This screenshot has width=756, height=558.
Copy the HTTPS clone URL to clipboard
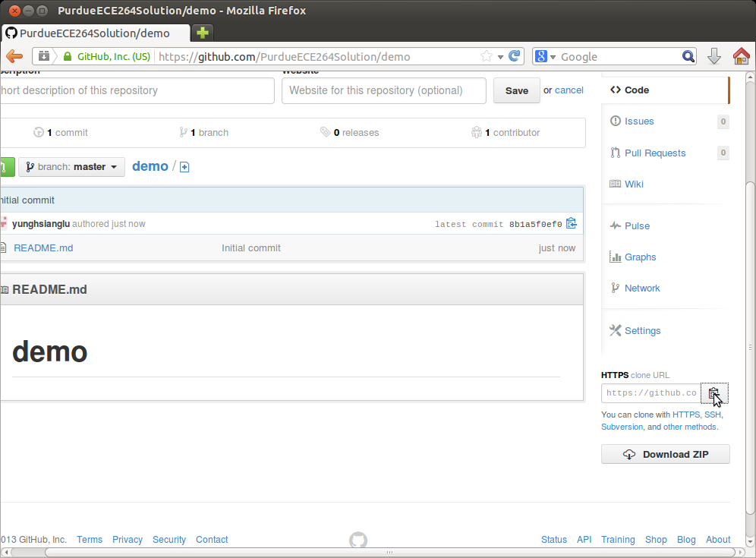click(x=713, y=393)
